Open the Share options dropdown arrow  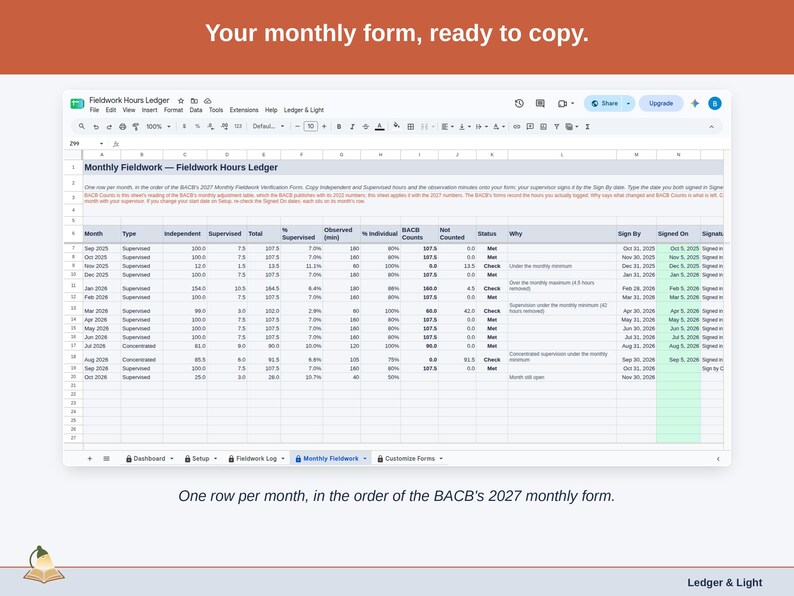click(x=628, y=103)
